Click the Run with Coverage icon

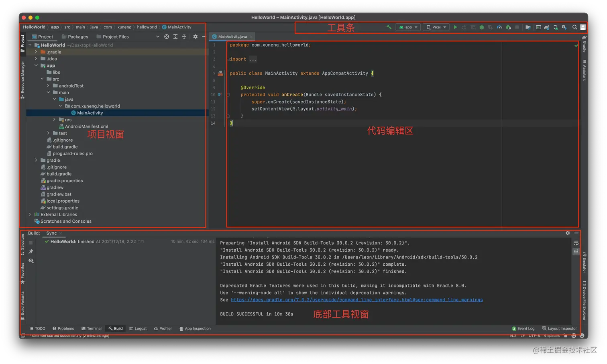coord(491,27)
